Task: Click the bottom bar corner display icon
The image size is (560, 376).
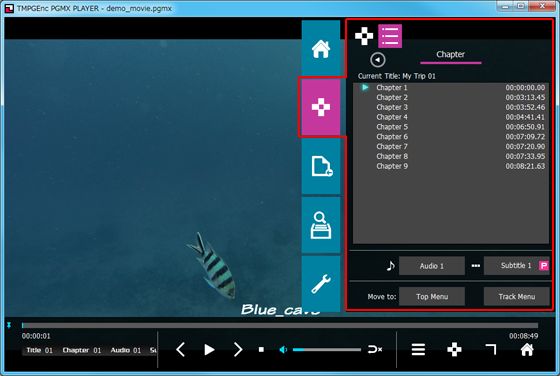Action: coord(491,349)
